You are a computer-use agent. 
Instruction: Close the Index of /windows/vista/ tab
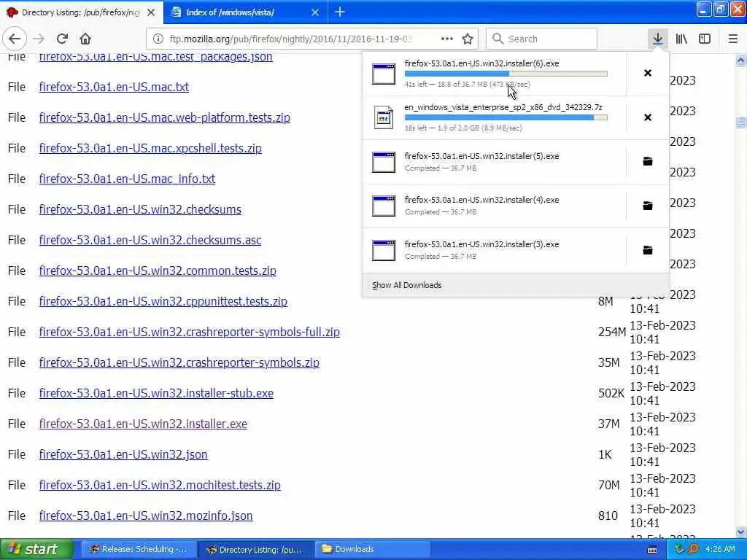(315, 12)
